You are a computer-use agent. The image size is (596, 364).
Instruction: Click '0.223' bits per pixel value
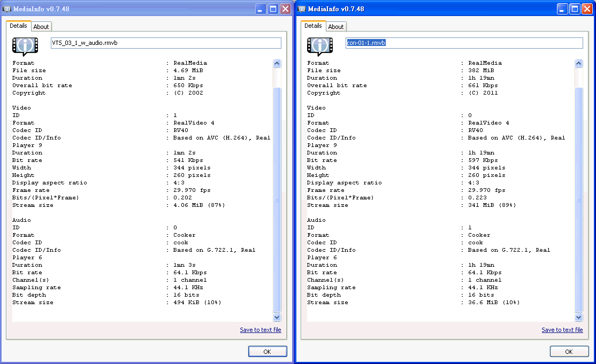click(x=477, y=198)
